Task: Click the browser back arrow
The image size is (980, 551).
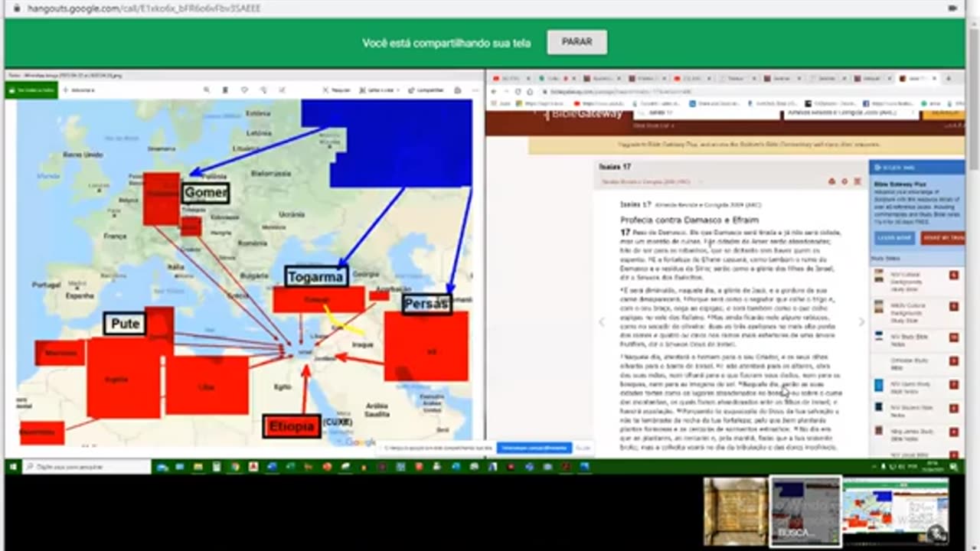Action: click(494, 91)
